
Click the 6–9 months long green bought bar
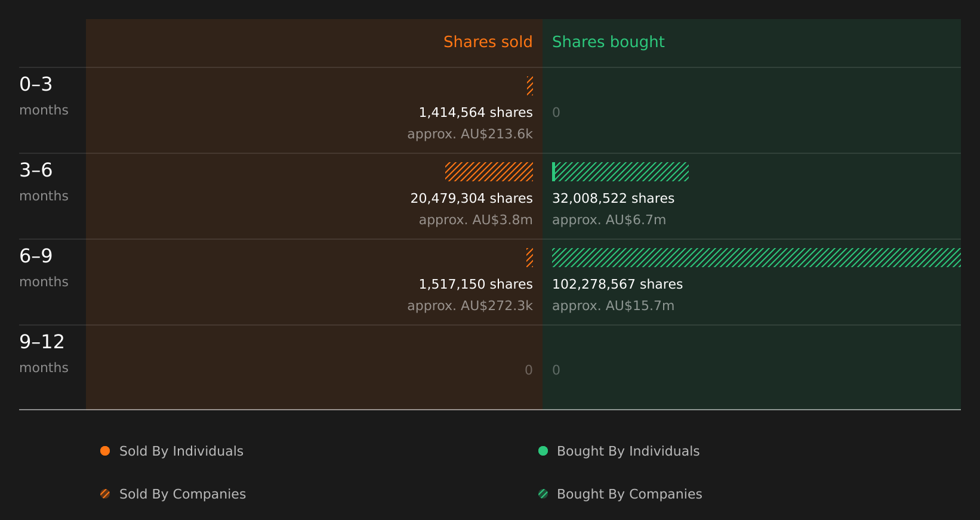pos(756,258)
